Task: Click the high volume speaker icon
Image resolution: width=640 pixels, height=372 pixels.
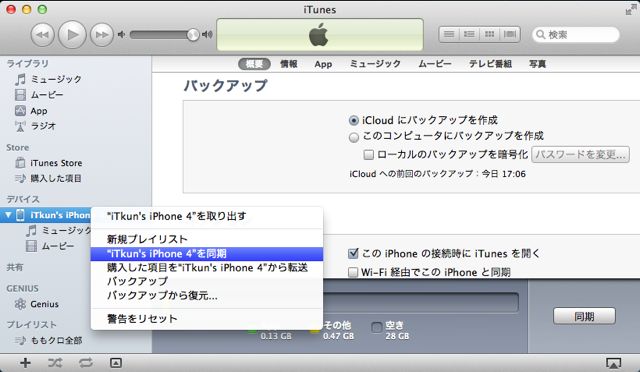Action: coord(207,35)
